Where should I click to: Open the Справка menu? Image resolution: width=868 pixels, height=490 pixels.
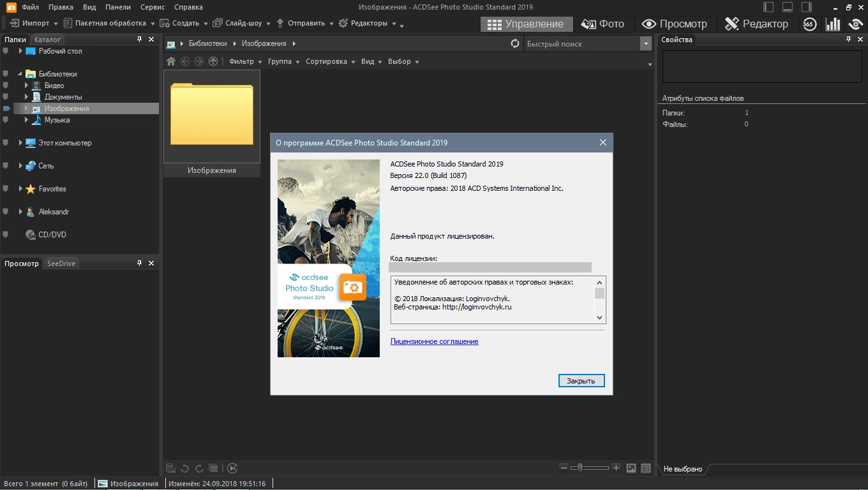188,7
